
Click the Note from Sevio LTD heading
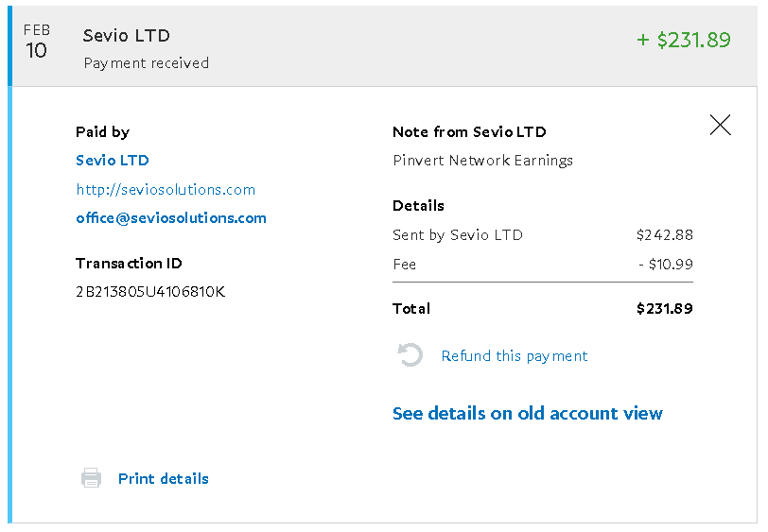[x=469, y=132]
